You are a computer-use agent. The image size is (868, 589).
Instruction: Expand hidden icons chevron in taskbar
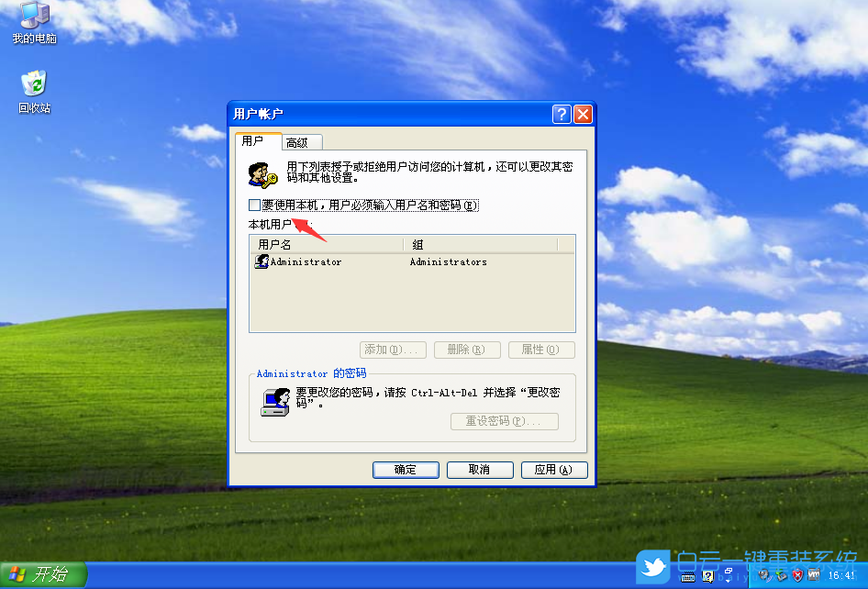click(729, 576)
